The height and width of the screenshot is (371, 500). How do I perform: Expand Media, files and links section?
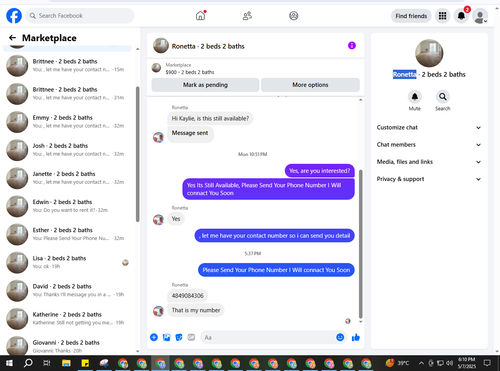(429, 162)
